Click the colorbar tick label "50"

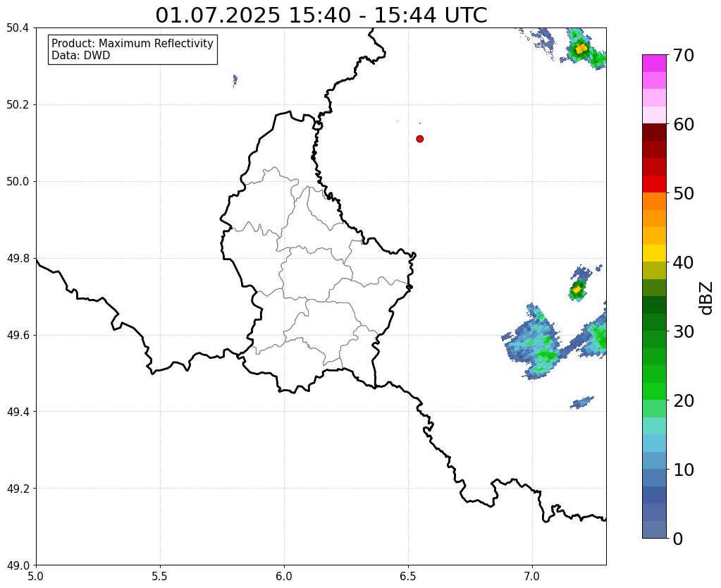[684, 193]
